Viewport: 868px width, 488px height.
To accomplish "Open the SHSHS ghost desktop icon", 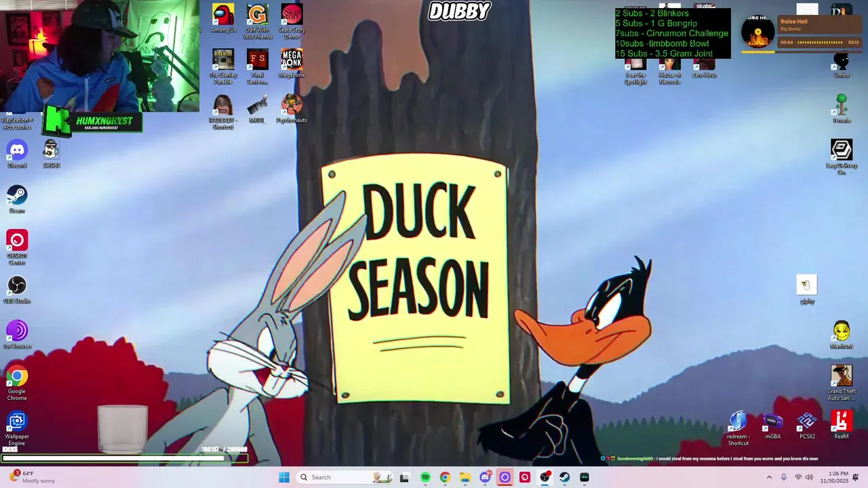I will [x=52, y=154].
